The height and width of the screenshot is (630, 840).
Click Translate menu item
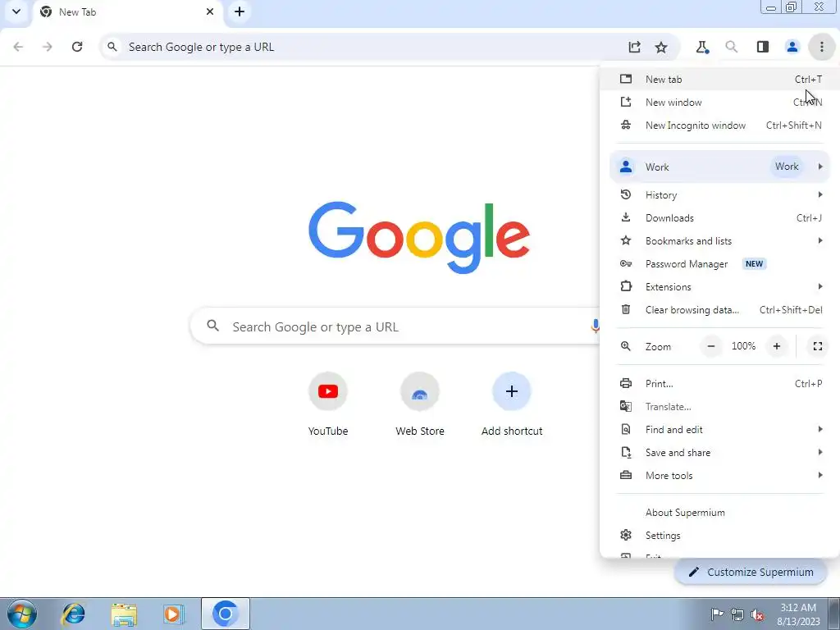click(x=720, y=407)
